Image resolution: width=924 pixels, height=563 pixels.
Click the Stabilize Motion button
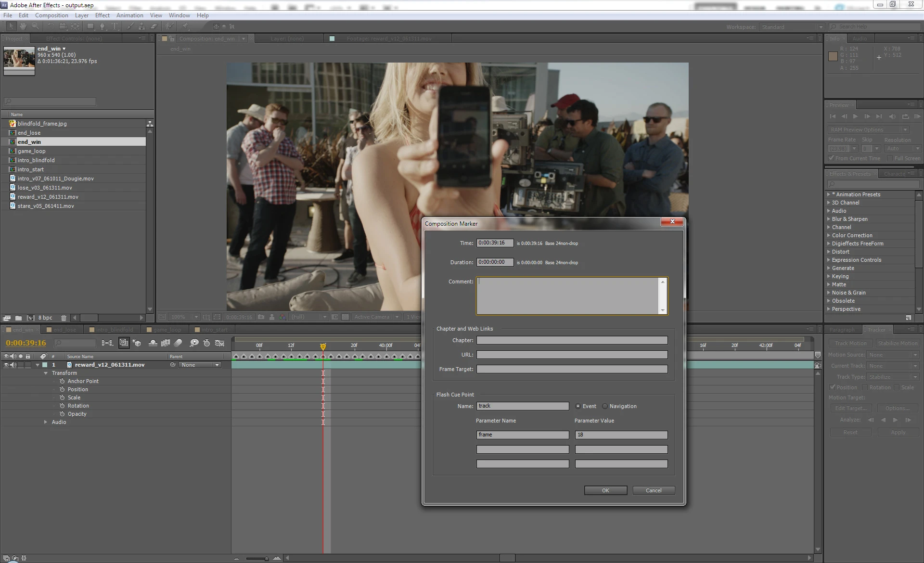[898, 343]
